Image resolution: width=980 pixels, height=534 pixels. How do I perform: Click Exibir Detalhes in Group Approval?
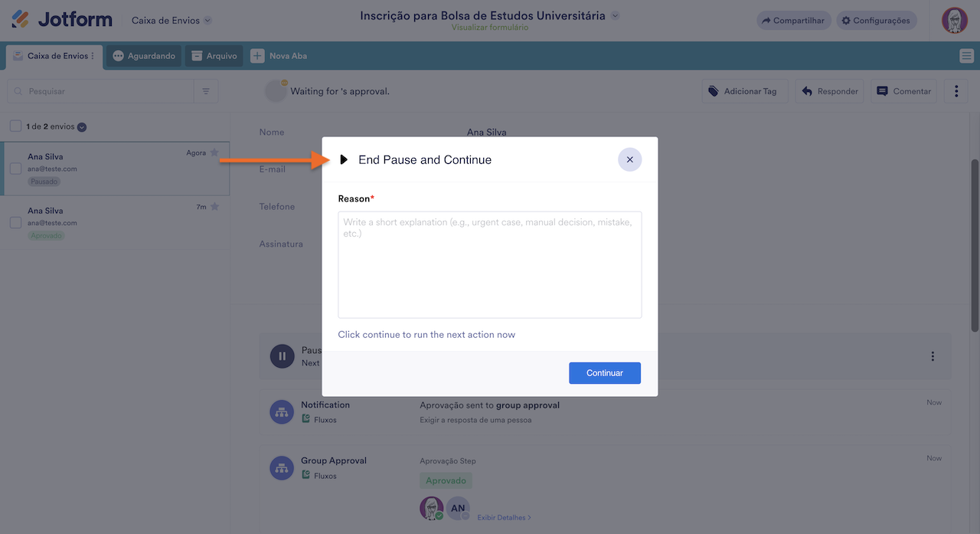tap(502, 517)
